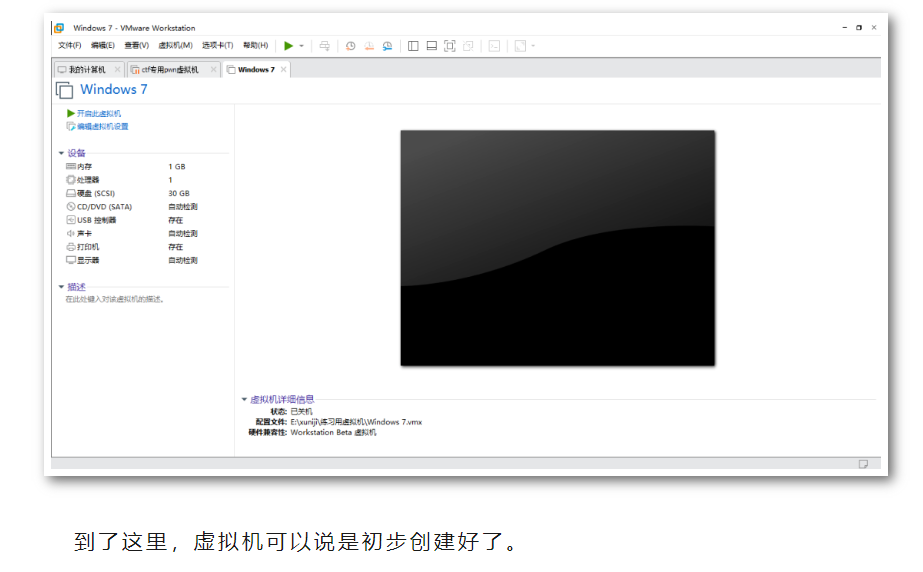
Task: Click the stretch guest display icon
Action: coord(520,46)
